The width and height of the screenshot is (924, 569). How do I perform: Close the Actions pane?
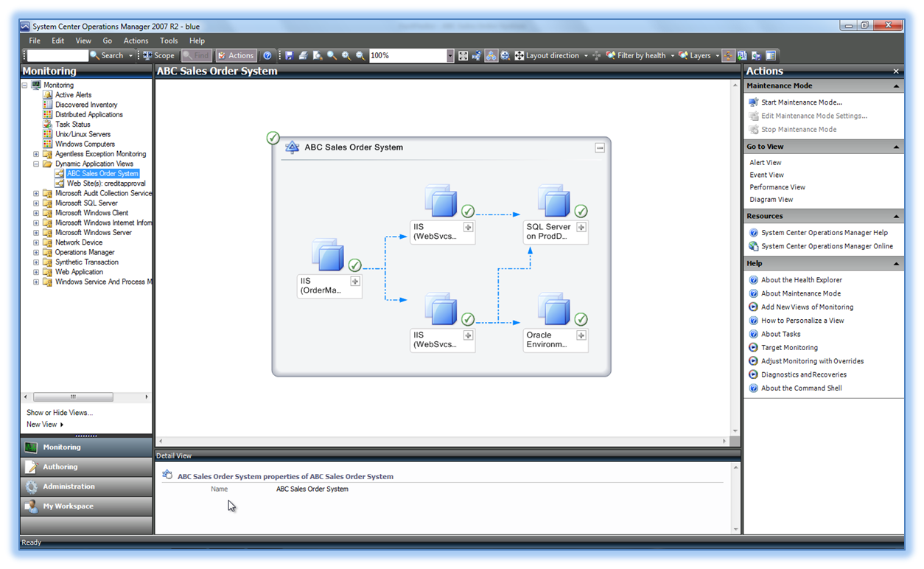(x=896, y=71)
